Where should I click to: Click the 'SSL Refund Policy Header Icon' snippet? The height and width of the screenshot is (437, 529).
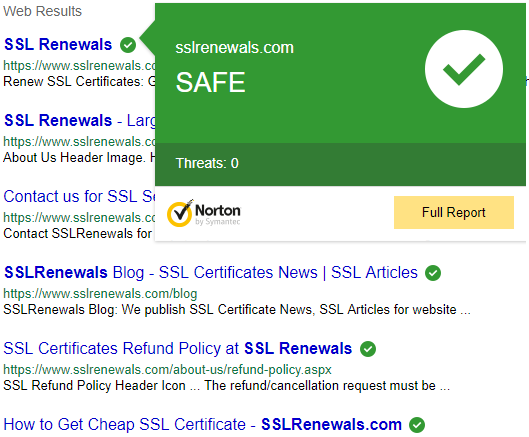227,385
